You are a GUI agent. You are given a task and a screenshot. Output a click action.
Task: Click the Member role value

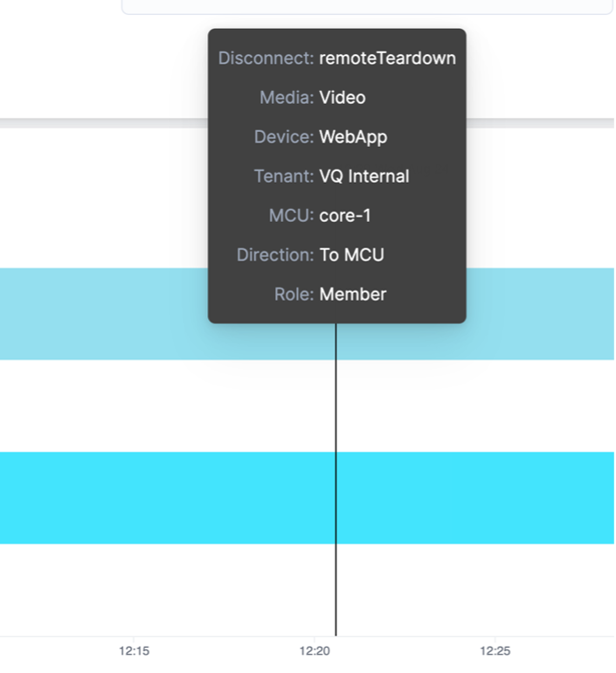352,295
